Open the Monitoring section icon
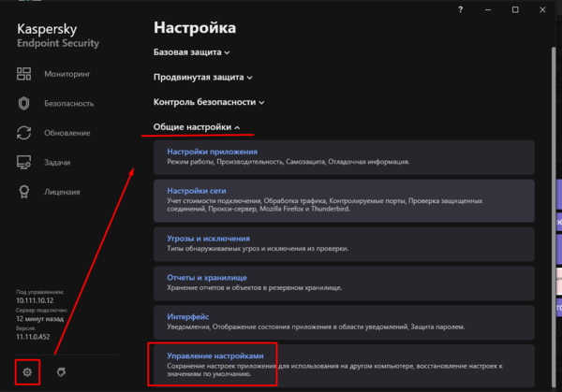 click(26, 74)
